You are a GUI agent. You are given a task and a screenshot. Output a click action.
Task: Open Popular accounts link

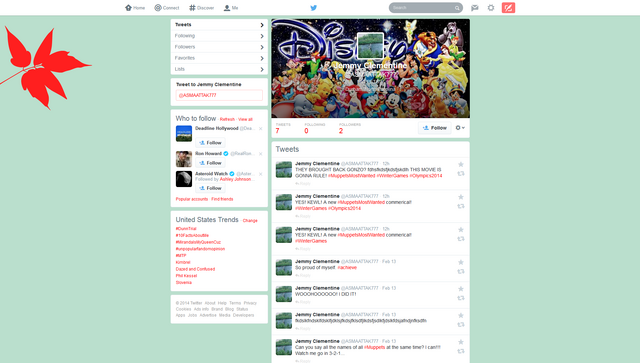point(192,199)
